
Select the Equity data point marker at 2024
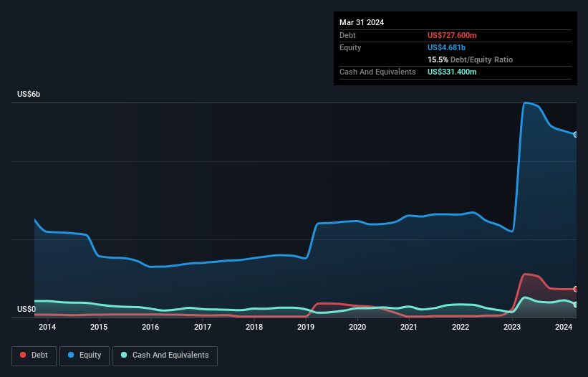pyautogui.click(x=576, y=135)
